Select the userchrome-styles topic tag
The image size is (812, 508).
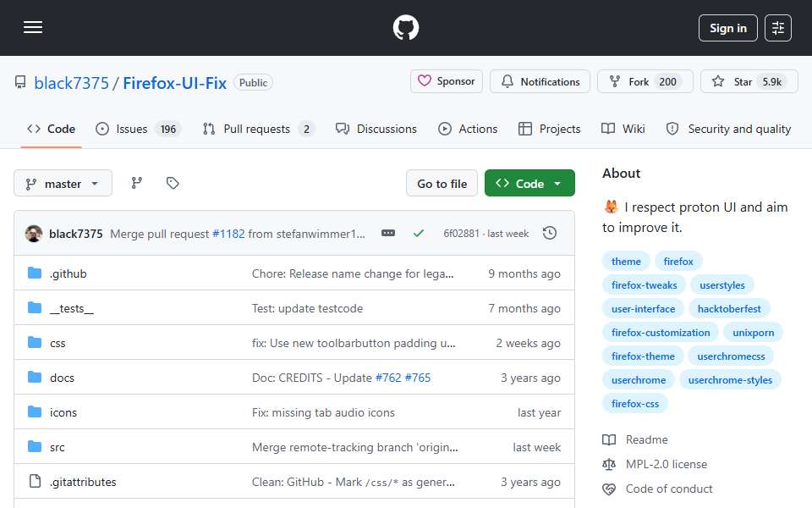click(x=730, y=380)
